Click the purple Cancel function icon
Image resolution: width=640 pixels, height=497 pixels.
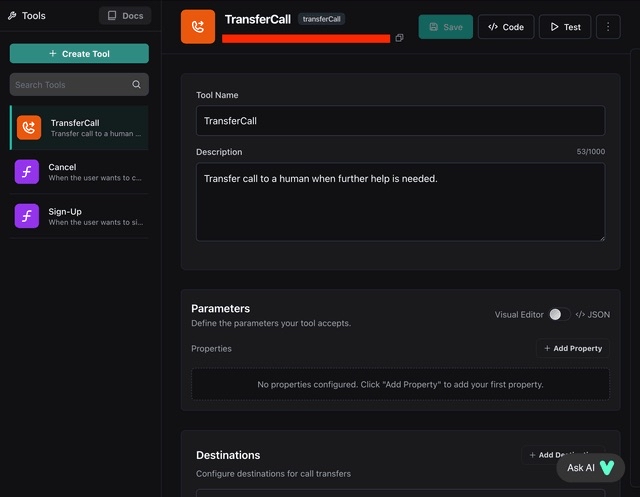click(x=27, y=172)
